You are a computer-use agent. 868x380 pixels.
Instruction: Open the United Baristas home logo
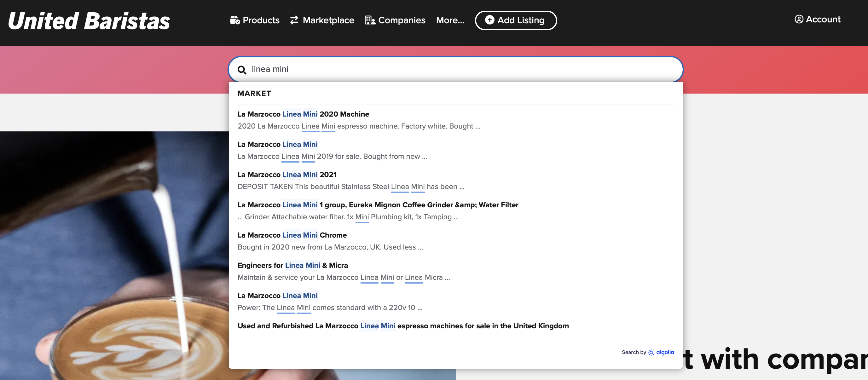point(89,21)
